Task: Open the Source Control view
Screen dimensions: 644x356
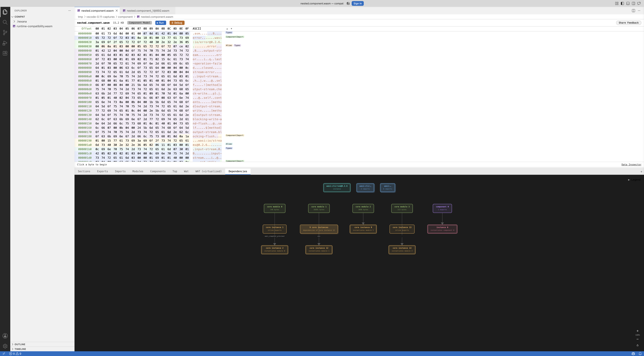Action: tap(5, 33)
